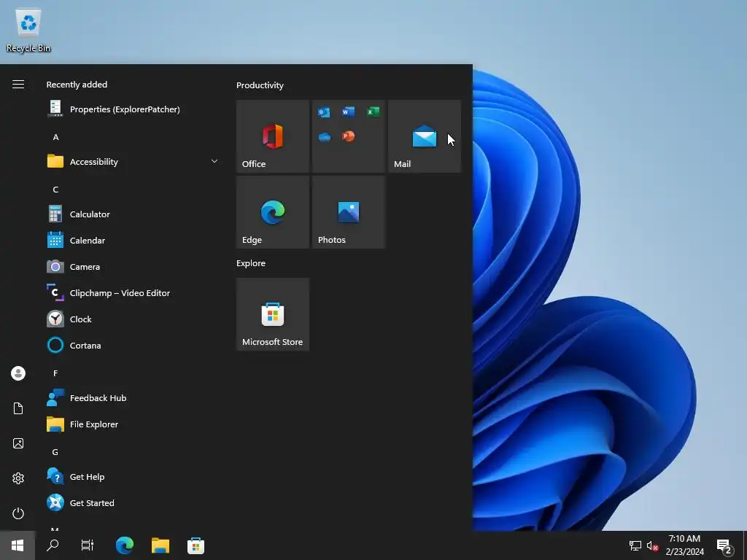
Task: Open the Microsoft Store tile
Action: click(273, 314)
